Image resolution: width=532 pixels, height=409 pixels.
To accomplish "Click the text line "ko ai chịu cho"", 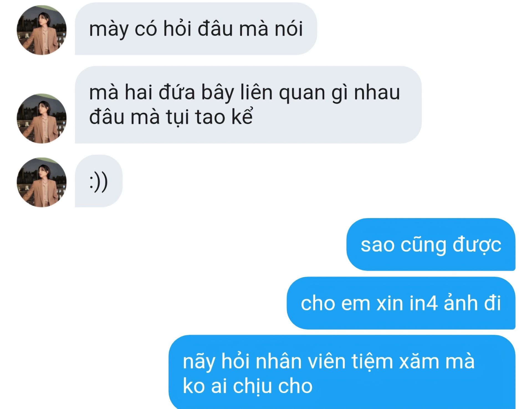I will pyautogui.click(x=247, y=386).
